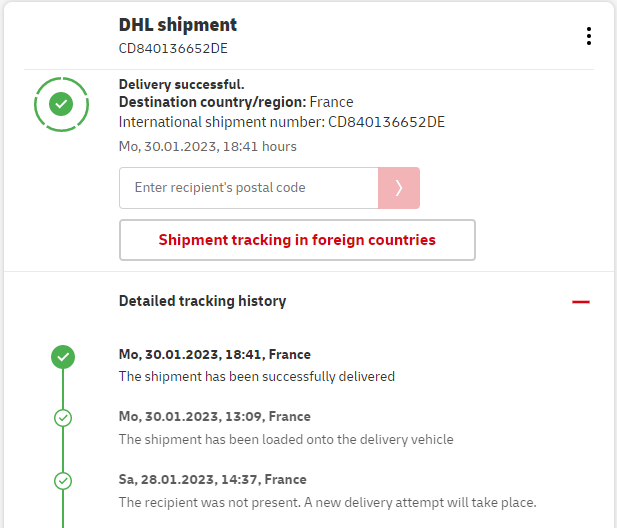The image size is (617, 528).
Task: Click the Delivery successful status text
Action: pos(181,85)
